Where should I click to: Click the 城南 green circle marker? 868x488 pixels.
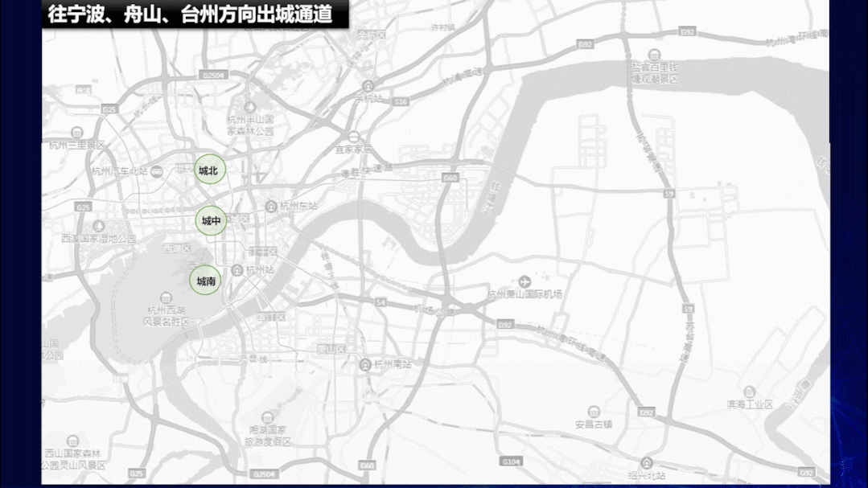[205, 281]
